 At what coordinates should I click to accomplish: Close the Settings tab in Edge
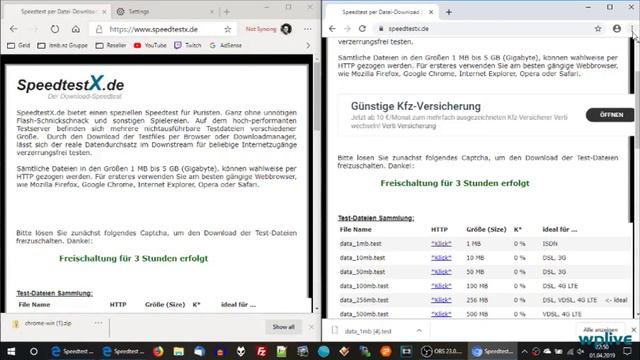pyautogui.click(x=212, y=12)
